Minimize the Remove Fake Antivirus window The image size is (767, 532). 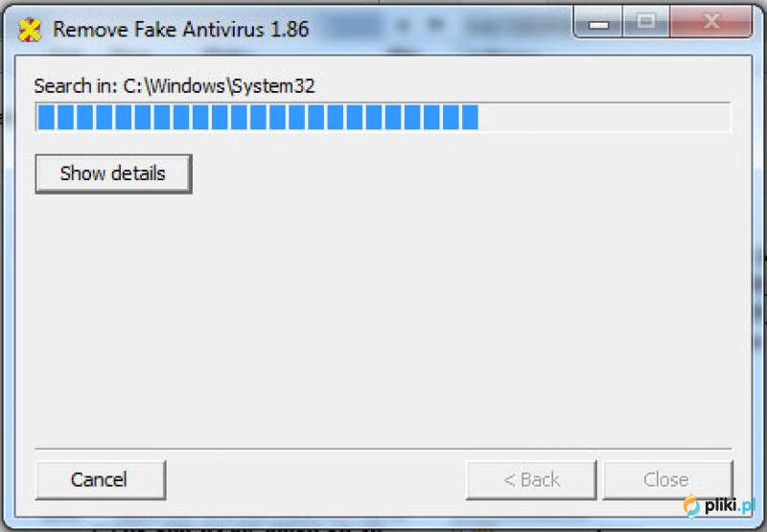[x=598, y=22]
